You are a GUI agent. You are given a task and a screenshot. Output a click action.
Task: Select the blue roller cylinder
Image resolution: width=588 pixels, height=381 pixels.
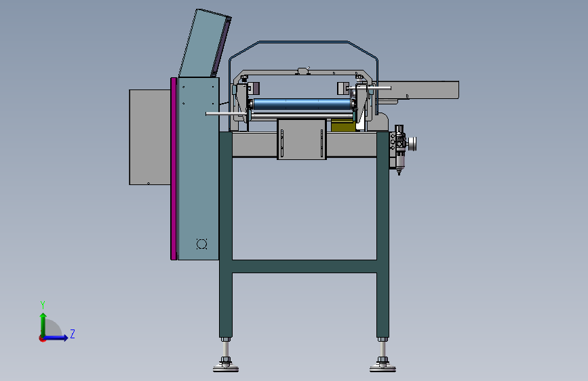[302, 104]
